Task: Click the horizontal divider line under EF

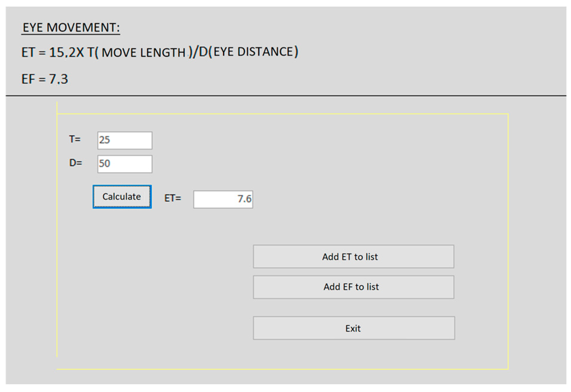Action: 285,96
